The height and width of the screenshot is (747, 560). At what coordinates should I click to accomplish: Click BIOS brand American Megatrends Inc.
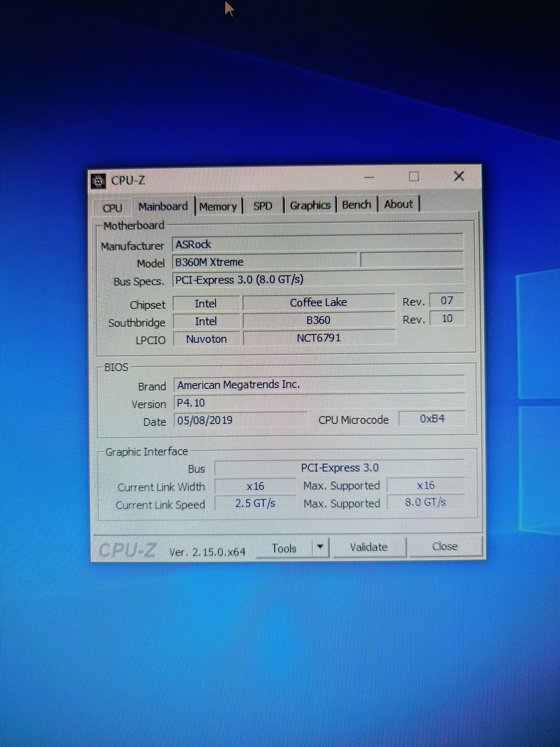pyautogui.click(x=320, y=385)
